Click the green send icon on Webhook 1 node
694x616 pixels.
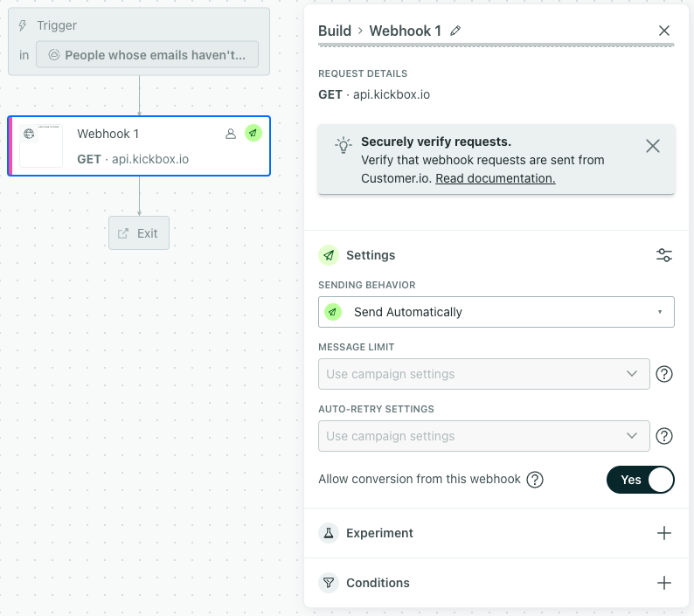click(x=253, y=133)
